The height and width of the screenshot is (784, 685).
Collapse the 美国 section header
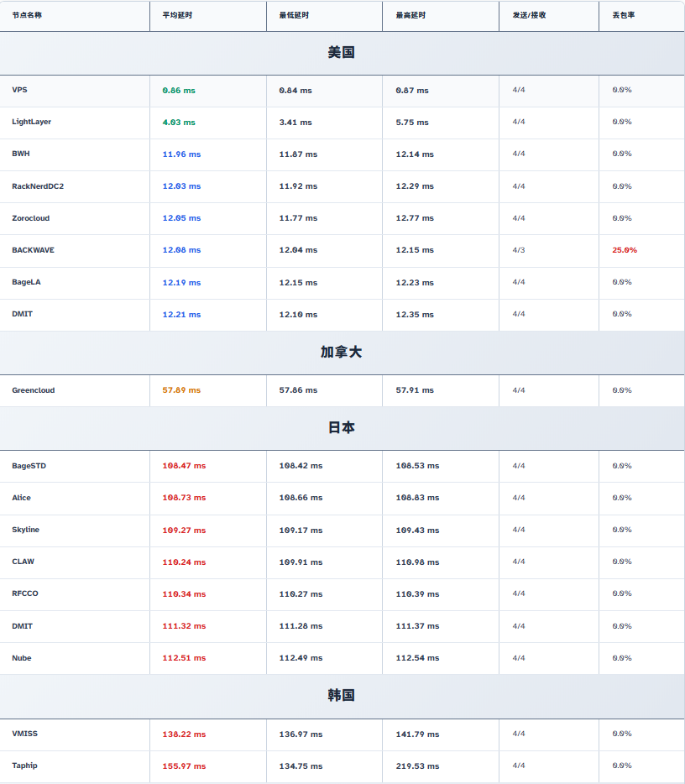pyautogui.click(x=342, y=53)
